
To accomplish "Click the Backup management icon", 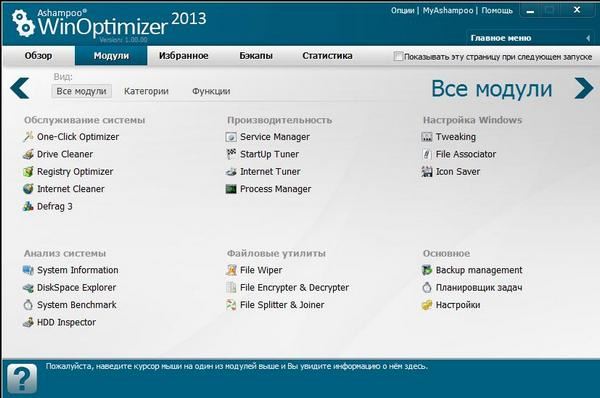I will pyautogui.click(x=427, y=270).
